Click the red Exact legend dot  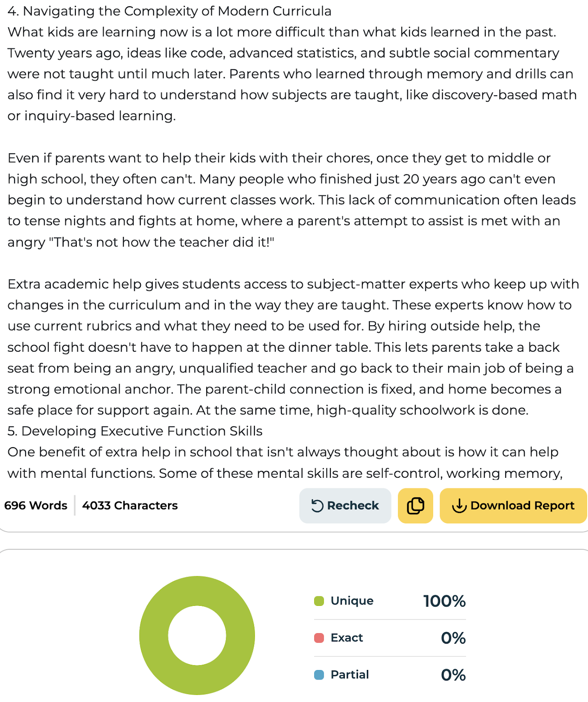(x=319, y=638)
